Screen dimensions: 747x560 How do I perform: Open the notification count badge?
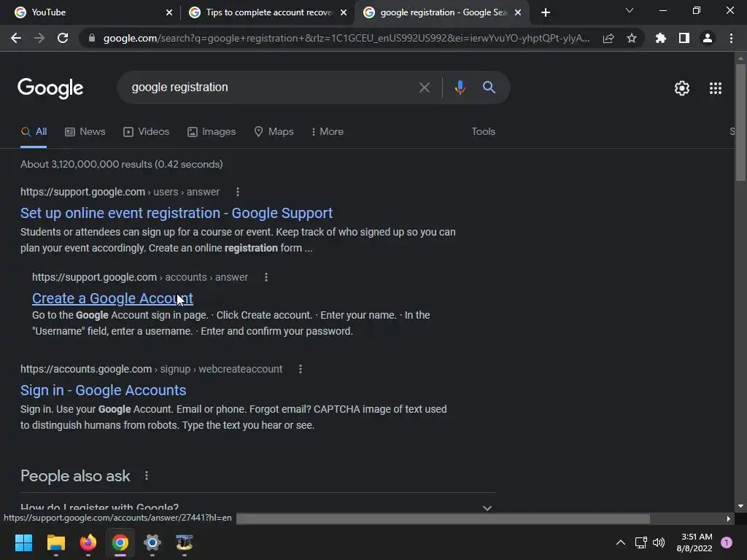click(x=727, y=542)
